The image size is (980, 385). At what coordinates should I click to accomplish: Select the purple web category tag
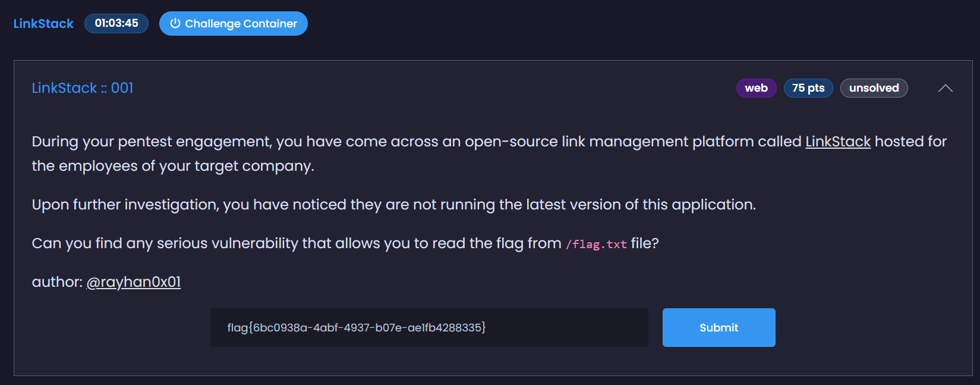click(756, 88)
